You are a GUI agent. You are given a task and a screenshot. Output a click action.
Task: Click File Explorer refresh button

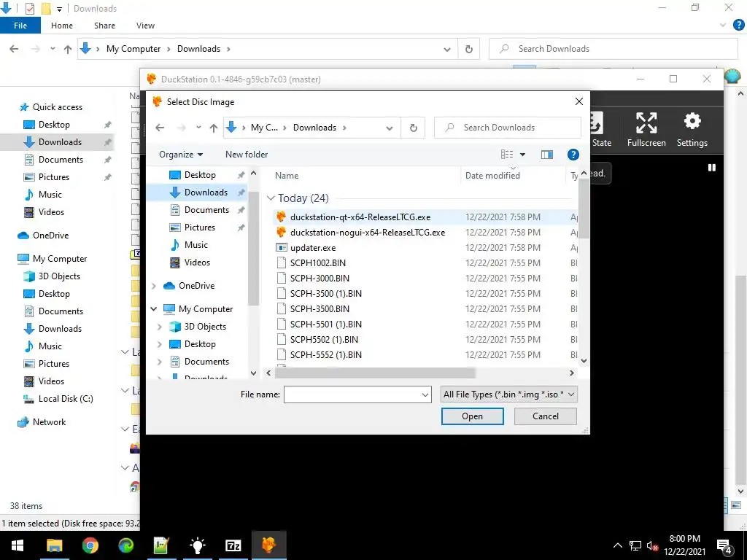(x=469, y=49)
